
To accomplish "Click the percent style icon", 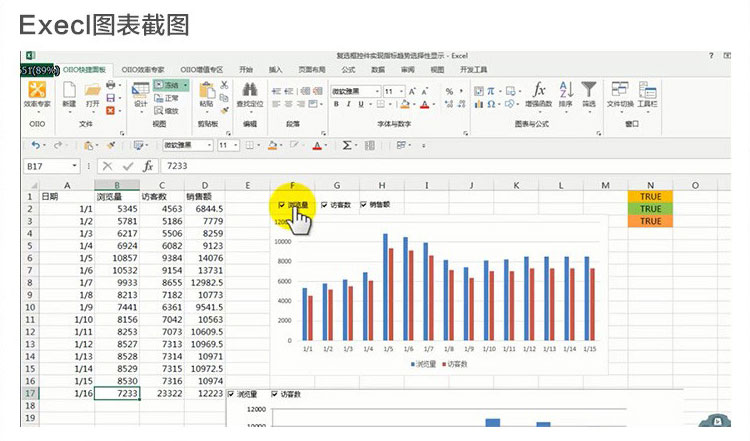I will 449,91.
